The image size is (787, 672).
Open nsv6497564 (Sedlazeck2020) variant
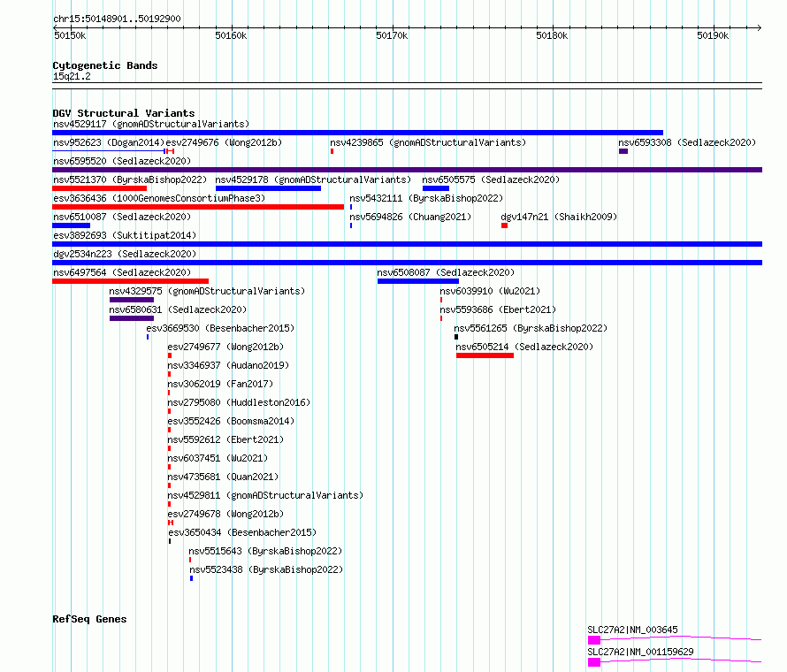tap(122, 272)
